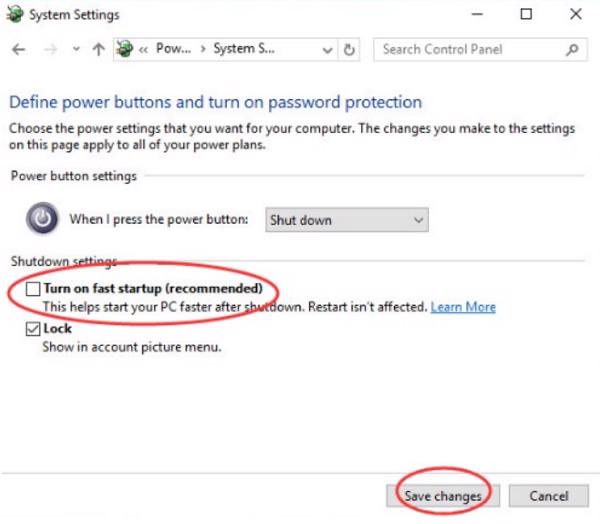Open the address bar history dropdown
Viewport: 600px width, 524px height.
pos(327,49)
